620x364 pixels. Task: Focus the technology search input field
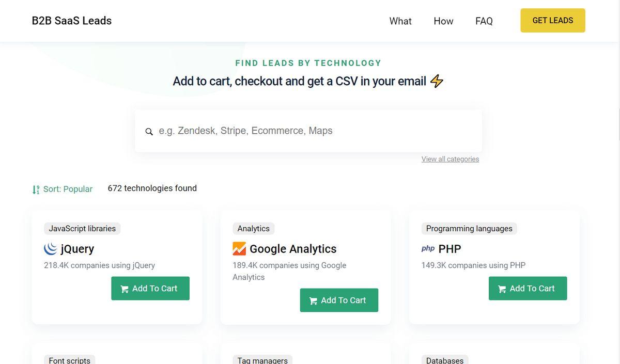pyautogui.click(x=308, y=131)
